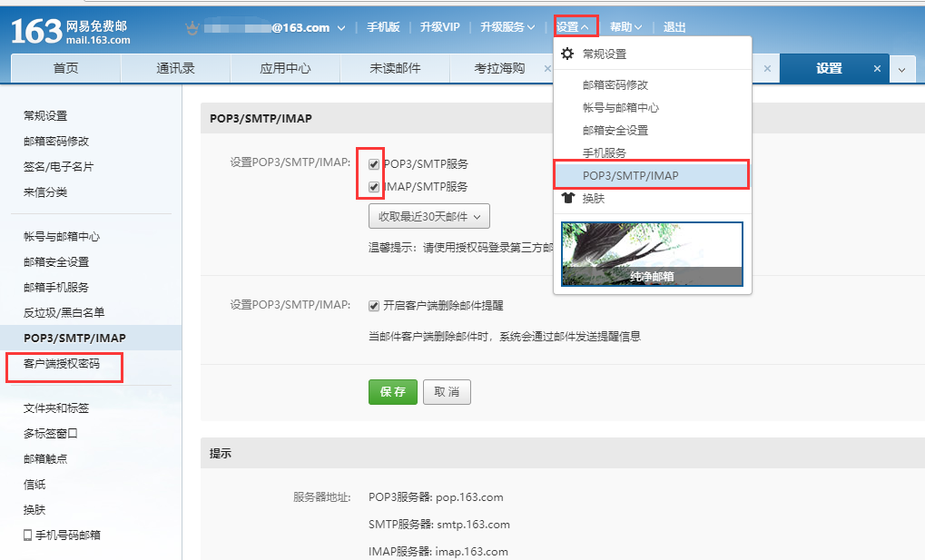This screenshot has width=925, height=560.
Task: Open 帐号与邮箱中心 in the left sidebar
Action: pyautogui.click(x=62, y=237)
